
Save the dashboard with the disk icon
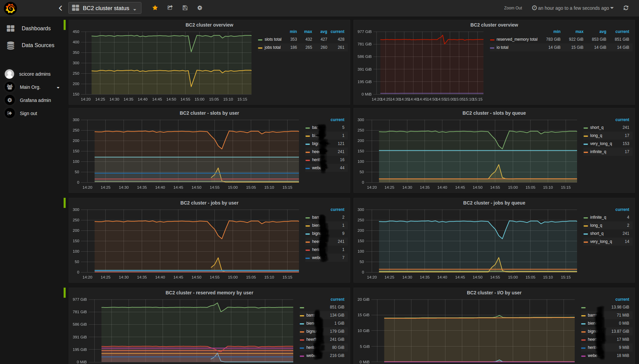[x=185, y=8]
